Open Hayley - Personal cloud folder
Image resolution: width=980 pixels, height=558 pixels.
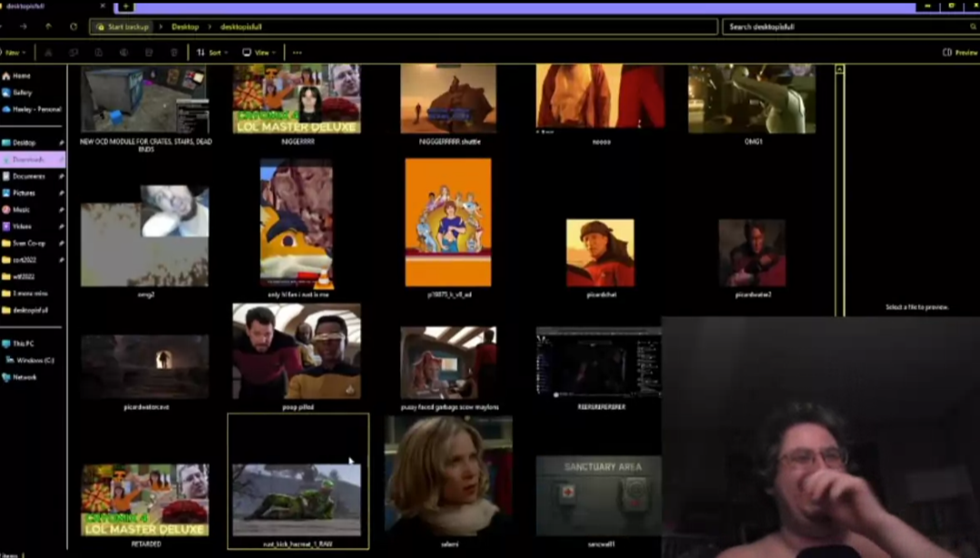(33, 110)
